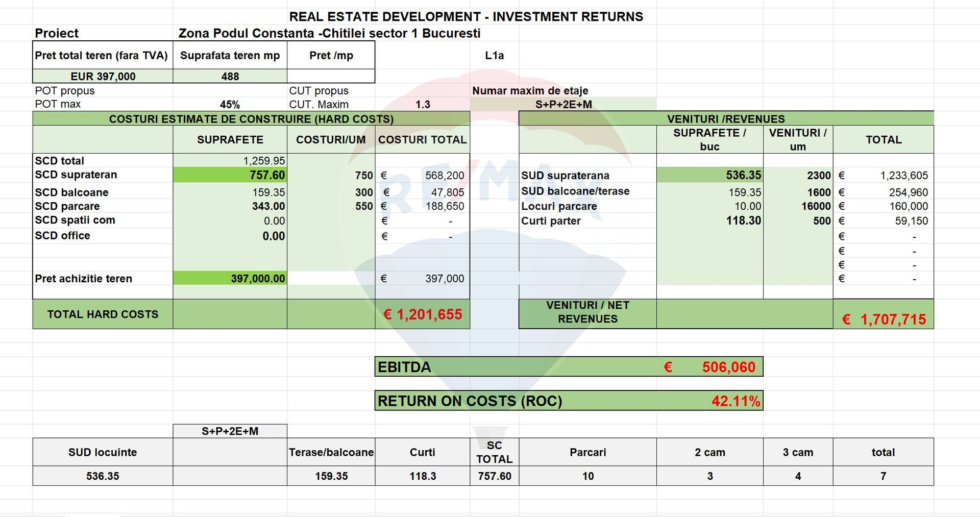Image resolution: width=980 pixels, height=517 pixels.
Task: Select the empty cell under Pret /mp
Action: point(331,77)
